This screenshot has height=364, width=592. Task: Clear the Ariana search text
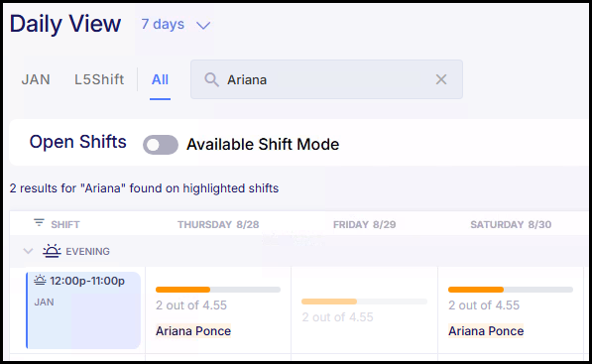coord(441,79)
